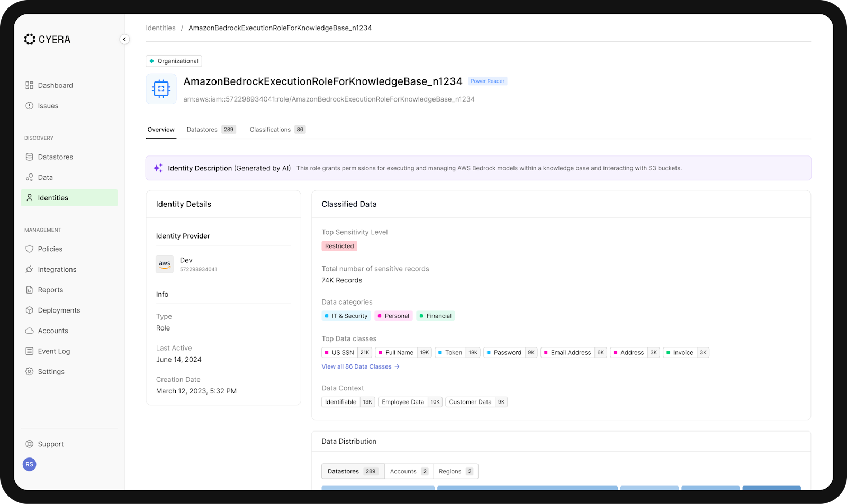Click the Power Reader badge
The height and width of the screenshot is (504, 847).
488,81
